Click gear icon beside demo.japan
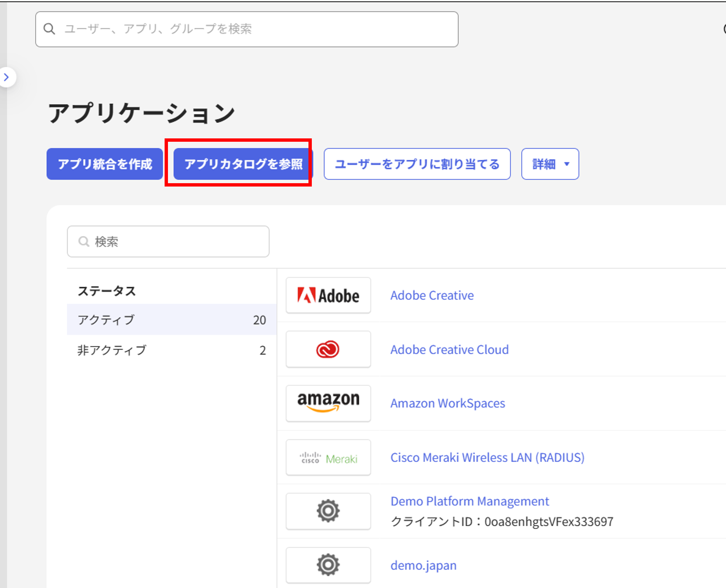This screenshot has width=726, height=588. pyautogui.click(x=328, y=565)
